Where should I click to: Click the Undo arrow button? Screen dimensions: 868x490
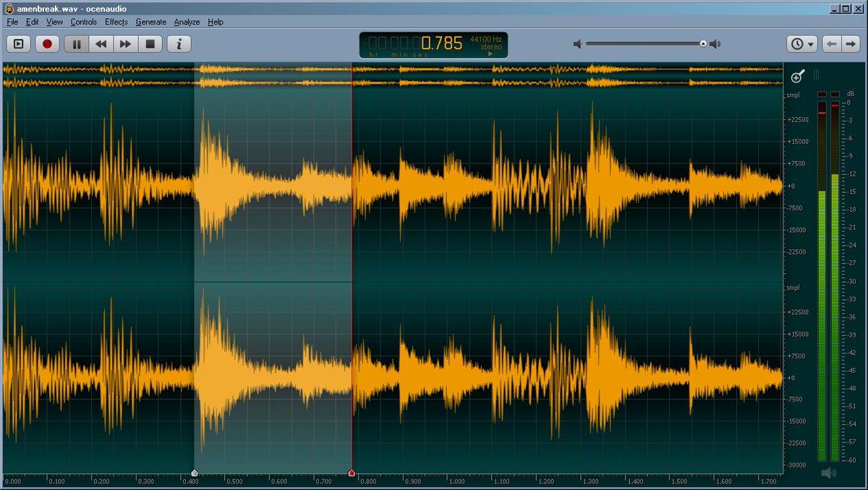[x=833, y=43]
